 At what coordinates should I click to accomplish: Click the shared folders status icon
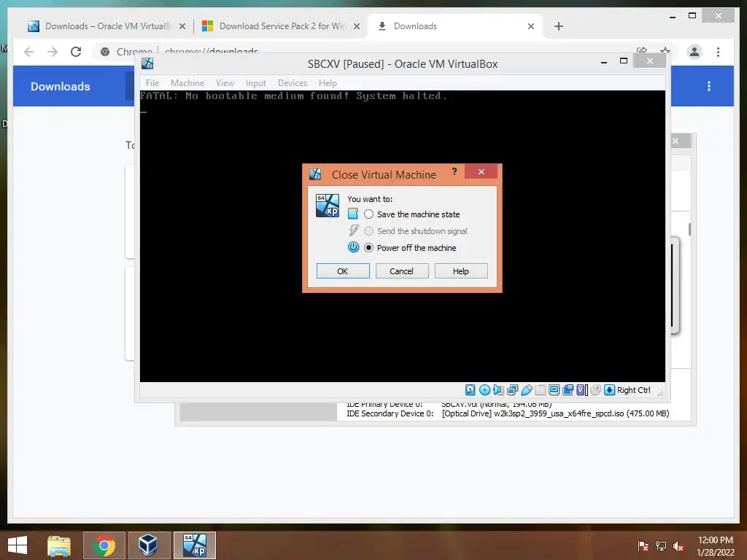click(x=541, y=390)
